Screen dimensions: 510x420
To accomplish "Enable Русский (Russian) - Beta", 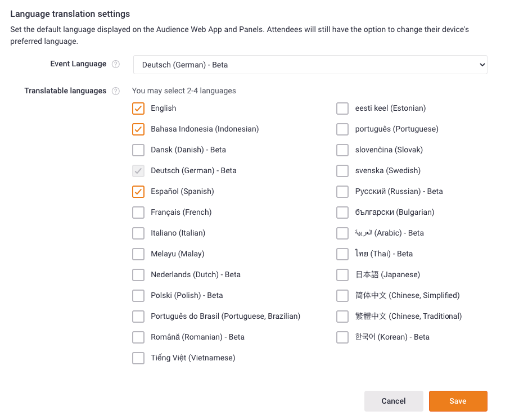I will (342, 191).
